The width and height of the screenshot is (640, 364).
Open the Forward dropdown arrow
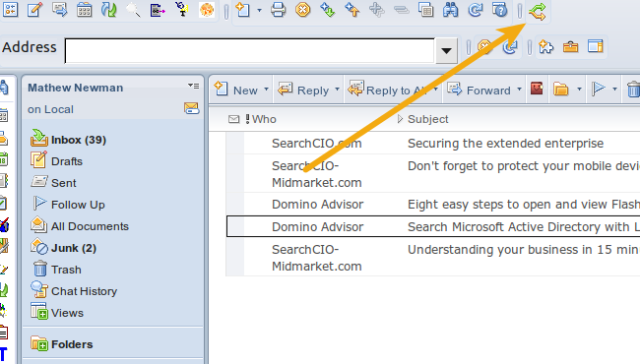pos(519,90)
